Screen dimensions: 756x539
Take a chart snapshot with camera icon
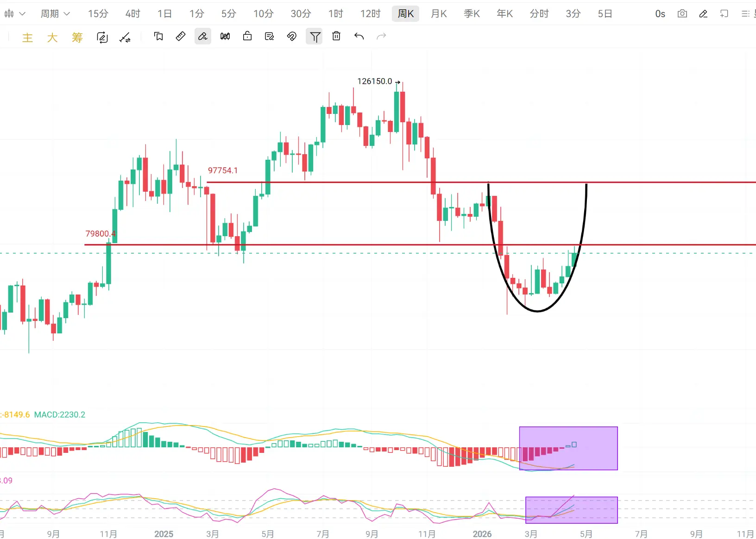pyautogui.click(x=682, y=14)
